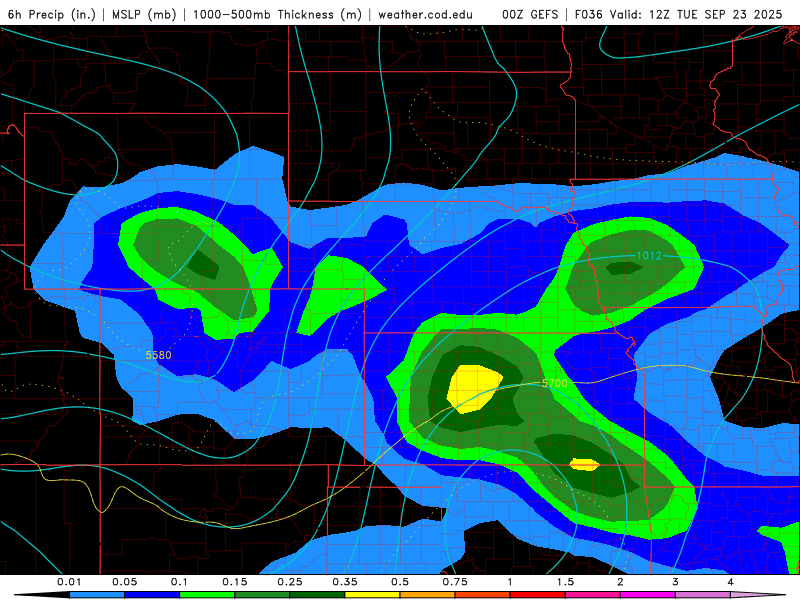Screen dimensions: 800x600
Task: Click the '0.01' legend value
Action: (x=69, y=582)
